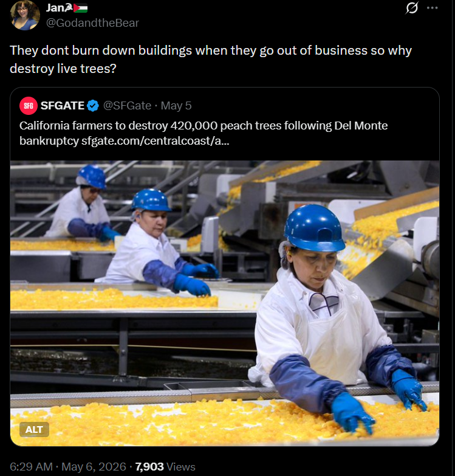Click the hammer and sickle emoji by Jan
This screenshot has height=476, width=455.
tap(69, 8)
